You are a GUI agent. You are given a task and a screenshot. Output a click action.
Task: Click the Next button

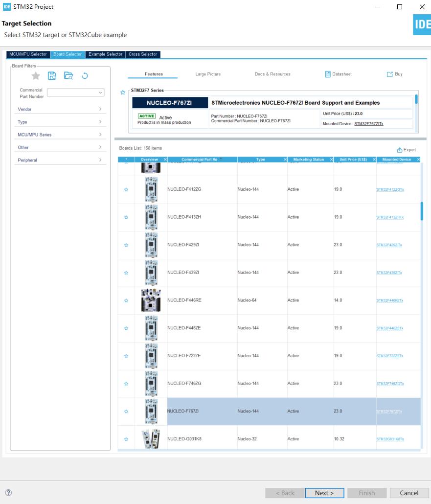coord(325,493)
